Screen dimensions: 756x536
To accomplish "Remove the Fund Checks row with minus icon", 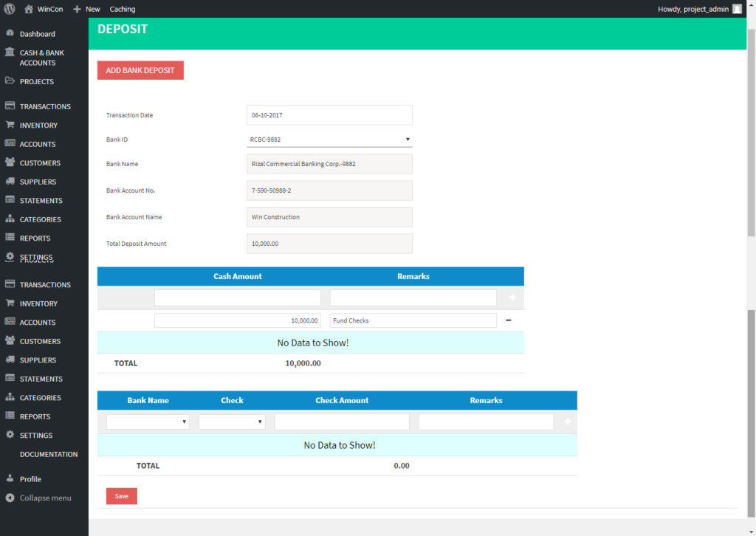I will pyautogui.click(x=508, y=320).
